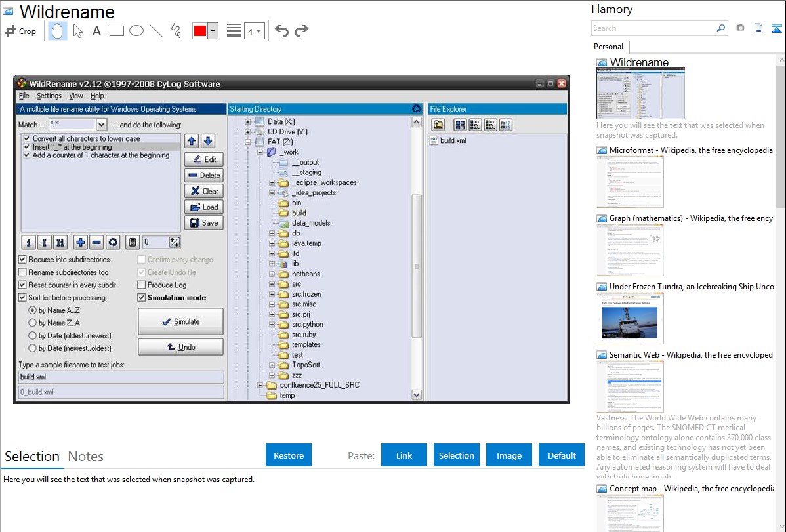Click the build.xml file icon in File Explorer

[x=434, y=141]
